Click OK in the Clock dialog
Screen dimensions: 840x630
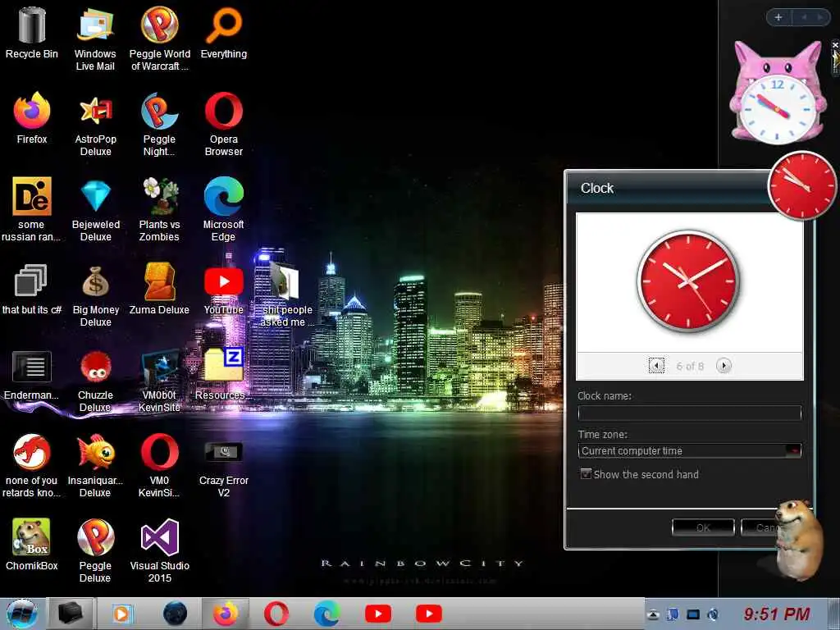[703, 527]
